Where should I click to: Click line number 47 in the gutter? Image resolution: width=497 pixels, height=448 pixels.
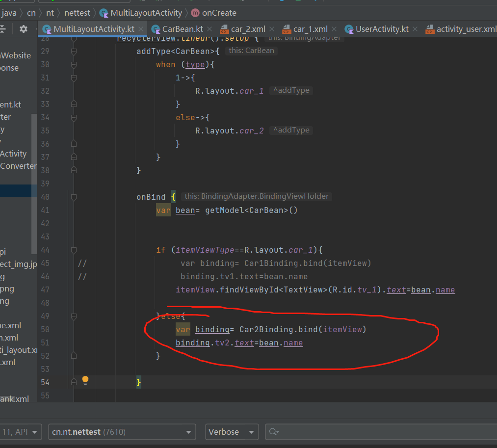45,290
